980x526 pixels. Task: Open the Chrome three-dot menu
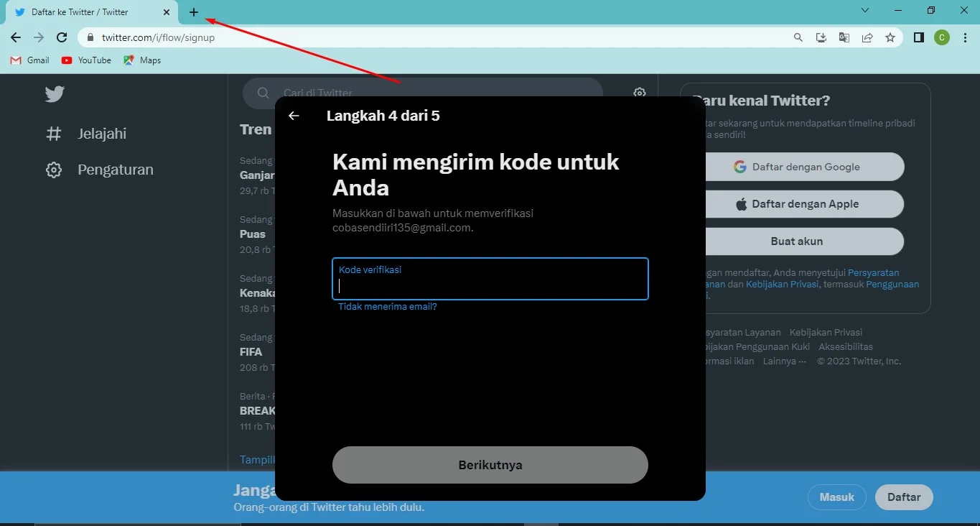pyautogui.click(x=964, y=37)
